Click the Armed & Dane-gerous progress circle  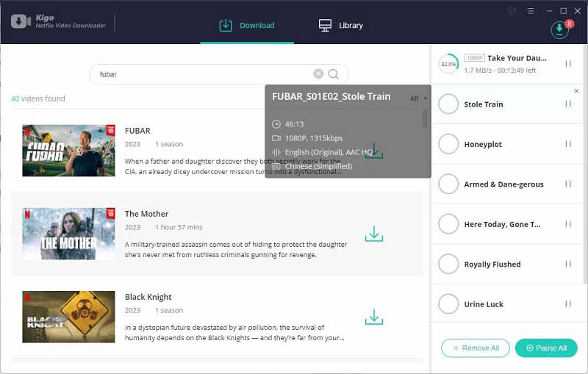[x=448, y=184]
